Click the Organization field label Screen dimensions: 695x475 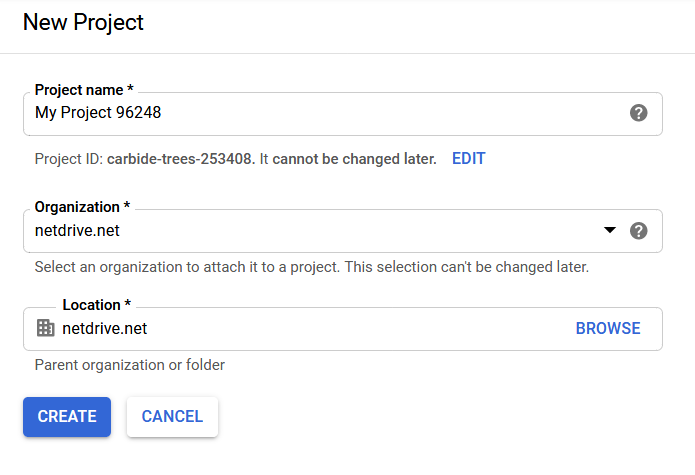coord(82,207)
